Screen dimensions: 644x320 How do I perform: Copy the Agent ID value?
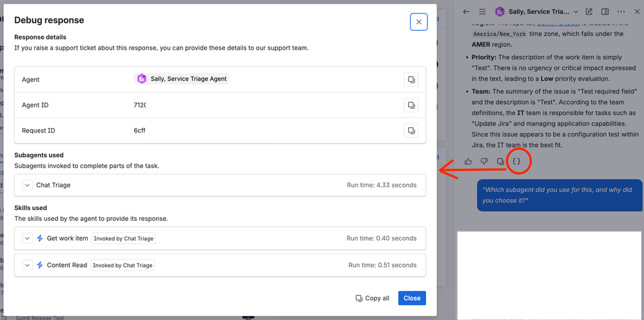click(411, 105)
